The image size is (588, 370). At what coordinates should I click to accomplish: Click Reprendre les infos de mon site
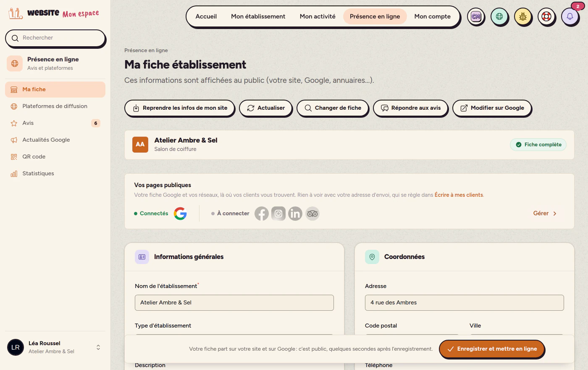180,108
